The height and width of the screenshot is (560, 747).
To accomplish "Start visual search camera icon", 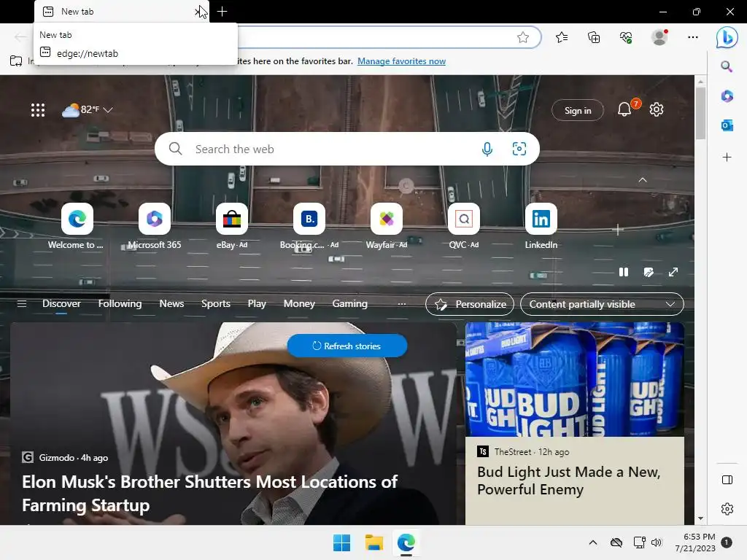I will pyautogui.click(x=519, y=149).
